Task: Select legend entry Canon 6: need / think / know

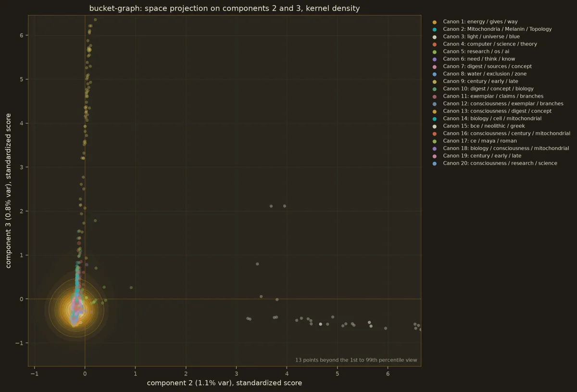Action: [479, 59]
